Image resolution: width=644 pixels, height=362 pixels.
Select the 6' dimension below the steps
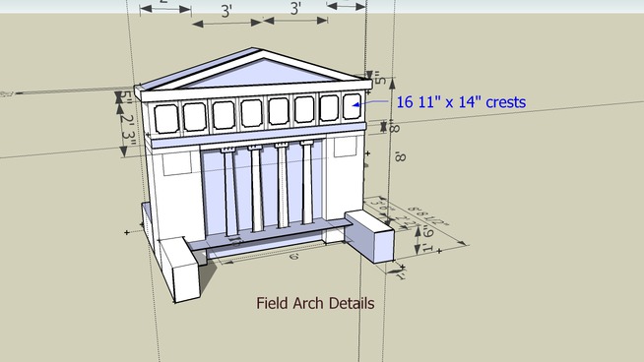[293, 257]
